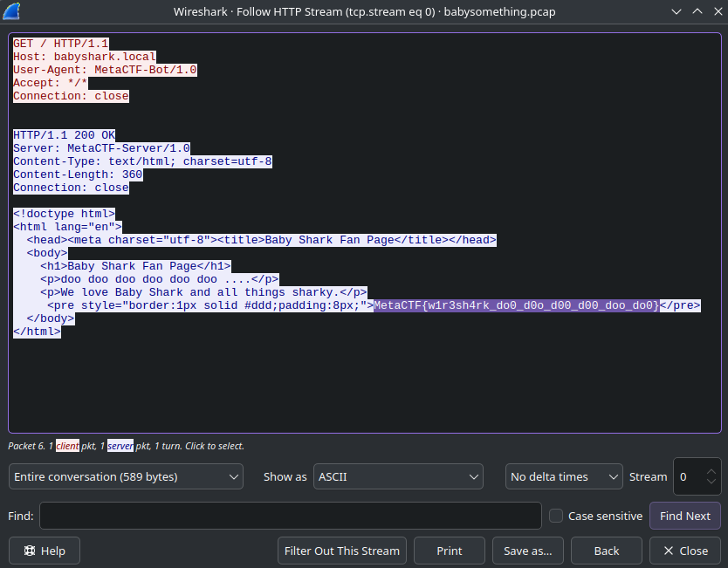Click the closing '</body>' tag line
The width and height of the screenshot is (728, 568).
(x=51, y=318)
